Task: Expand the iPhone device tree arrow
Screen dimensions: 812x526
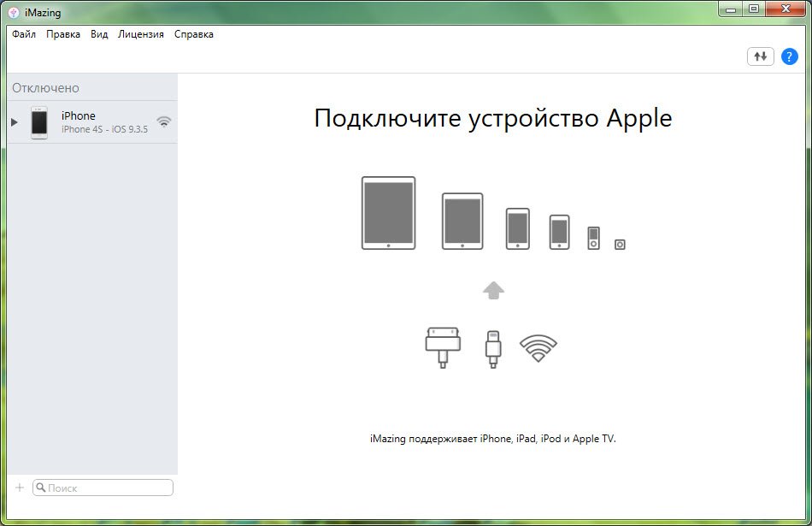Action: (x=15, y=122)
